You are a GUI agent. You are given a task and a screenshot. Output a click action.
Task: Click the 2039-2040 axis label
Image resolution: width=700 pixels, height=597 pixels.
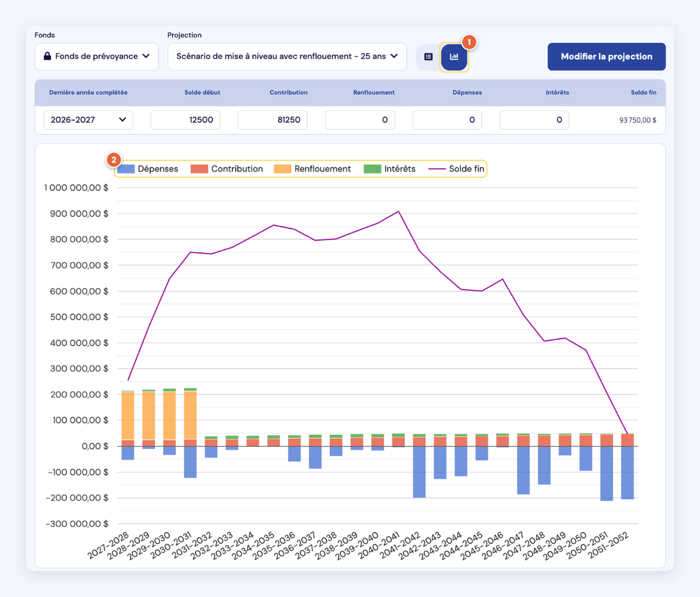pyautogui.click(x=359, y=545)
